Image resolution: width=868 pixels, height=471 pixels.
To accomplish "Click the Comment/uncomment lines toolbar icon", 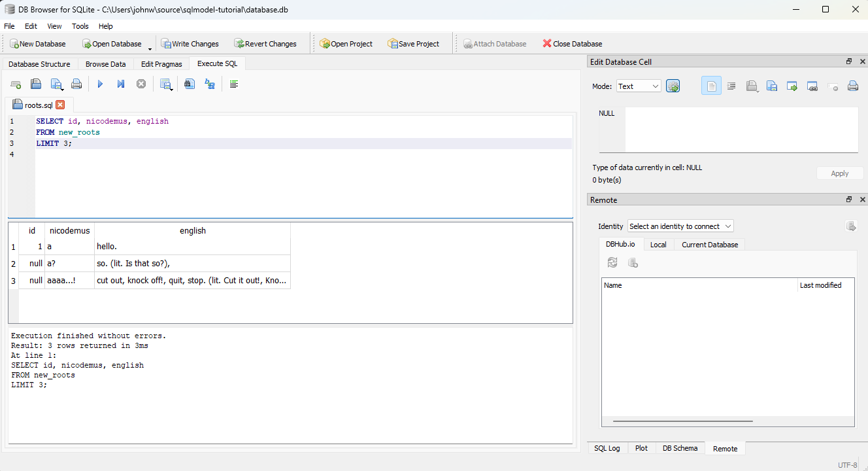I will click(234, 84).
